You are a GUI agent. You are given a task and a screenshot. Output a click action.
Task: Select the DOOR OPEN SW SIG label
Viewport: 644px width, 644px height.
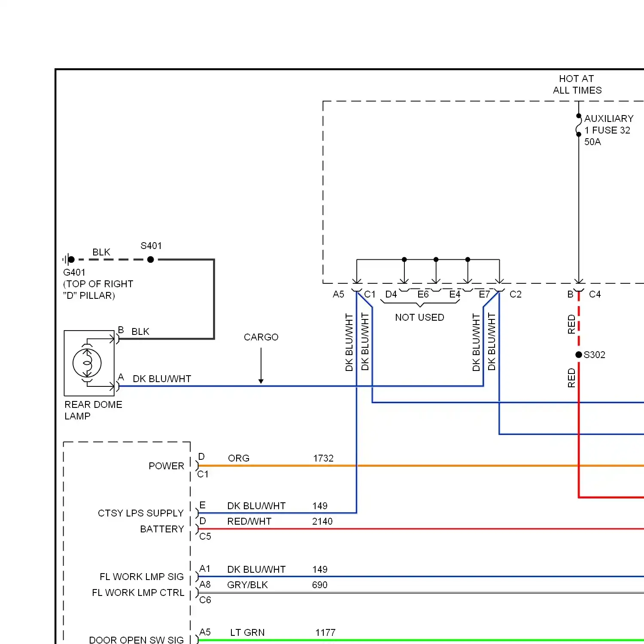pyautogui.click(x=136, y=640)
